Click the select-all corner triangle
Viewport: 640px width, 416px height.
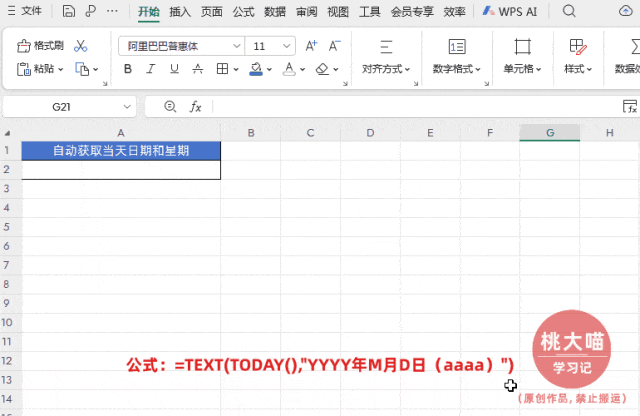click(x=7, y=133)
